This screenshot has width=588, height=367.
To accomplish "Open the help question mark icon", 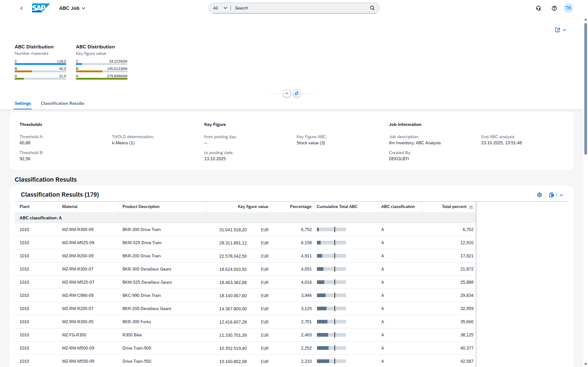I will click(554, 8).
